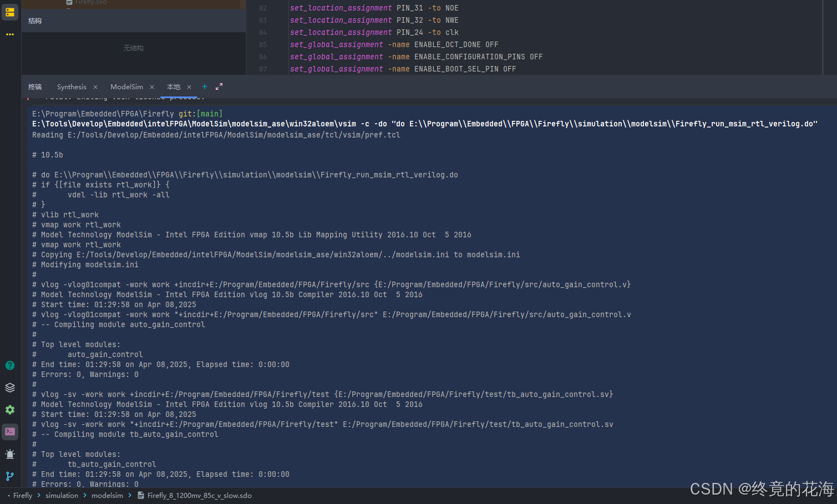Select Firefly in the breadcrumb bar
This screenshot has width=837, height=504.
(x=23, y=496)
